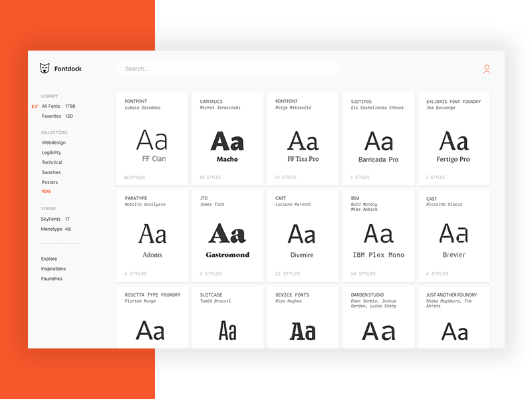532x399 pixels.
Task: Open the FF Tisa Pro font card
Action: tap(303, 139)
